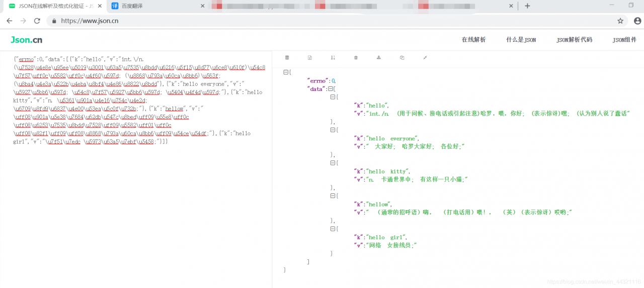The height and width of the screenshot is (288, 644).
Task: Collapse the root JSON object
Action: [286, 72]
